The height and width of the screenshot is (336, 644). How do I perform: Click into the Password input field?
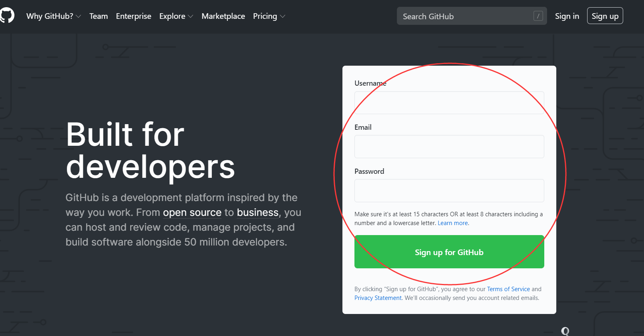[449, 191]
